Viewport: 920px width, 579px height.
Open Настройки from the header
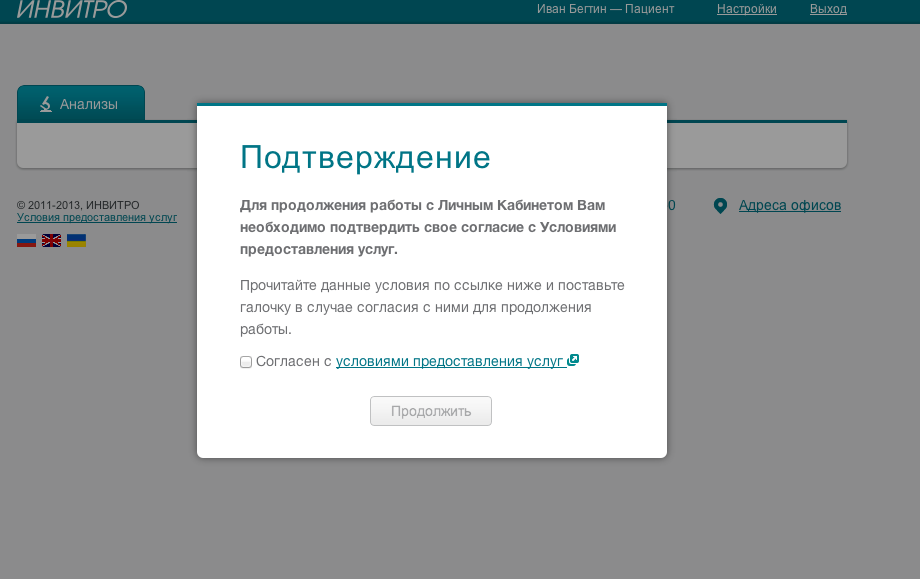[x=746, y=9]
